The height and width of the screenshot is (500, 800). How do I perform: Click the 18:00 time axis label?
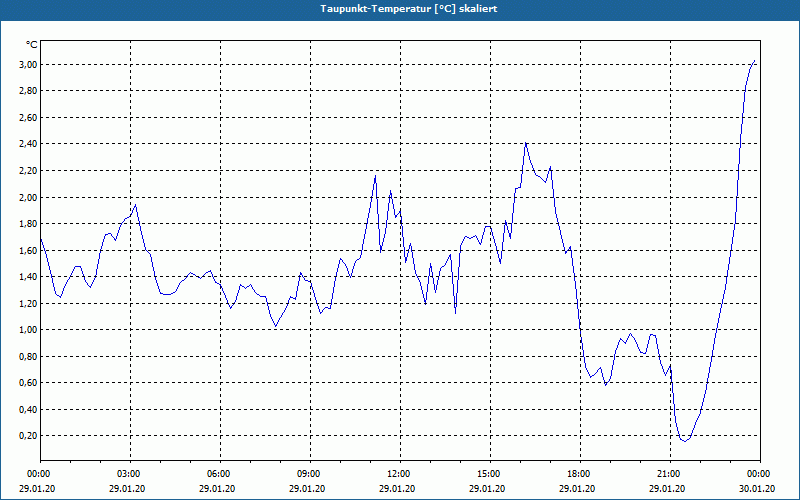(x=580, y=474)
